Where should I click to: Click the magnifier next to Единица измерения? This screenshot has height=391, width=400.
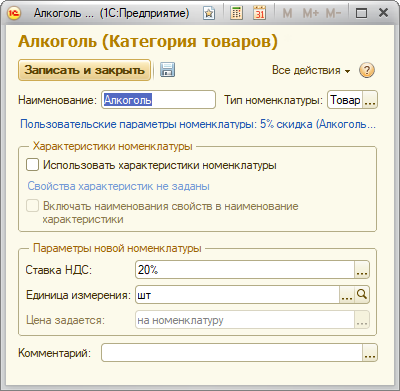coord(362,295)
